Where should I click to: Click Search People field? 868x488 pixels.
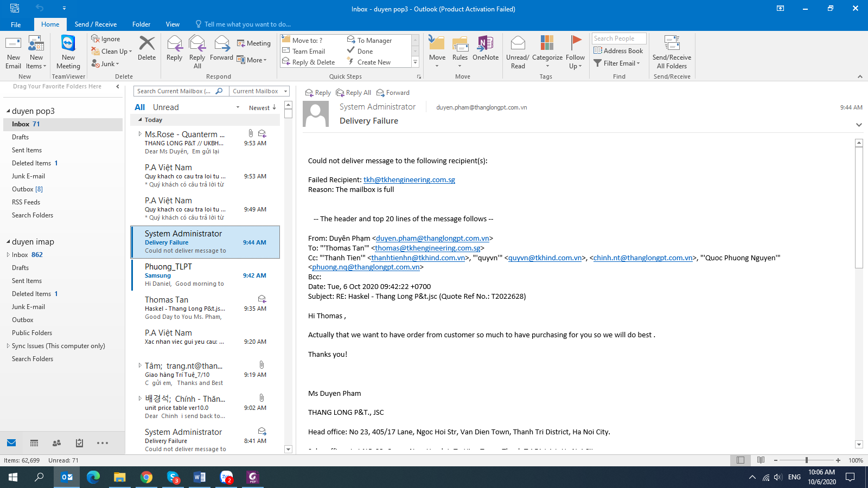[619, 38]
